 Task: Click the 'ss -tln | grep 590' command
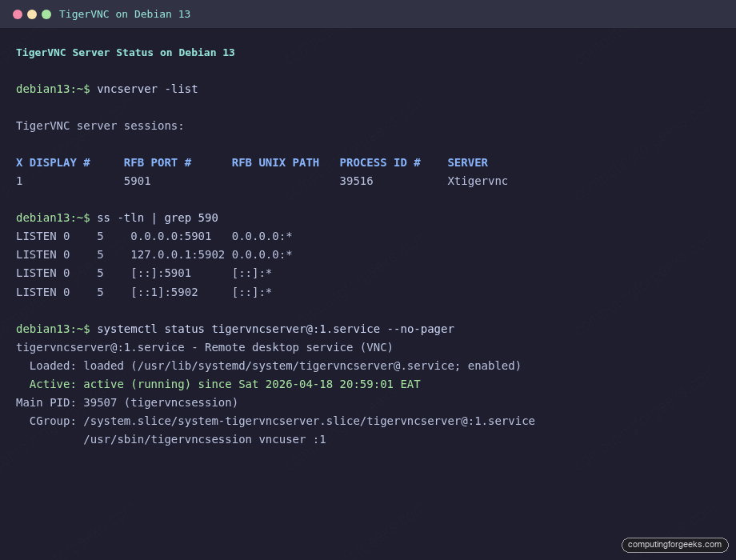click(x=158, y=218)
